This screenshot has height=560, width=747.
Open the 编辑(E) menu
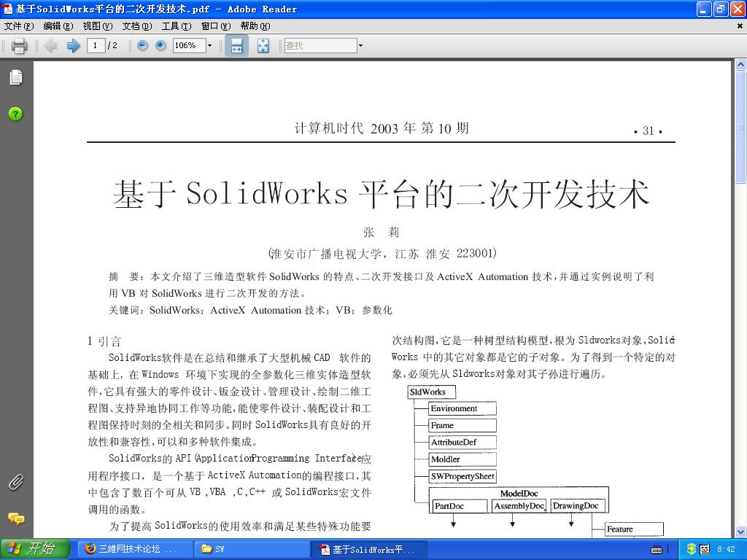coord(58,26)
